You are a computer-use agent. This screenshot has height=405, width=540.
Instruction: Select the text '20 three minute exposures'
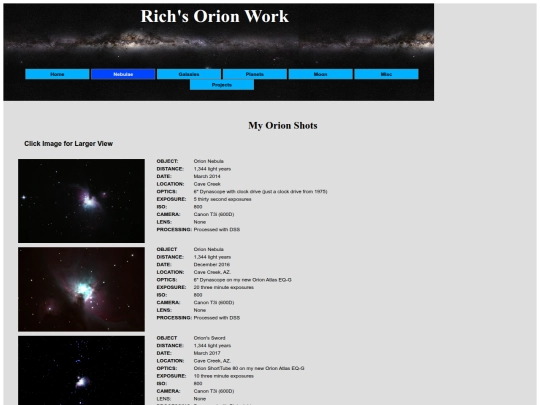click(224, 287)
